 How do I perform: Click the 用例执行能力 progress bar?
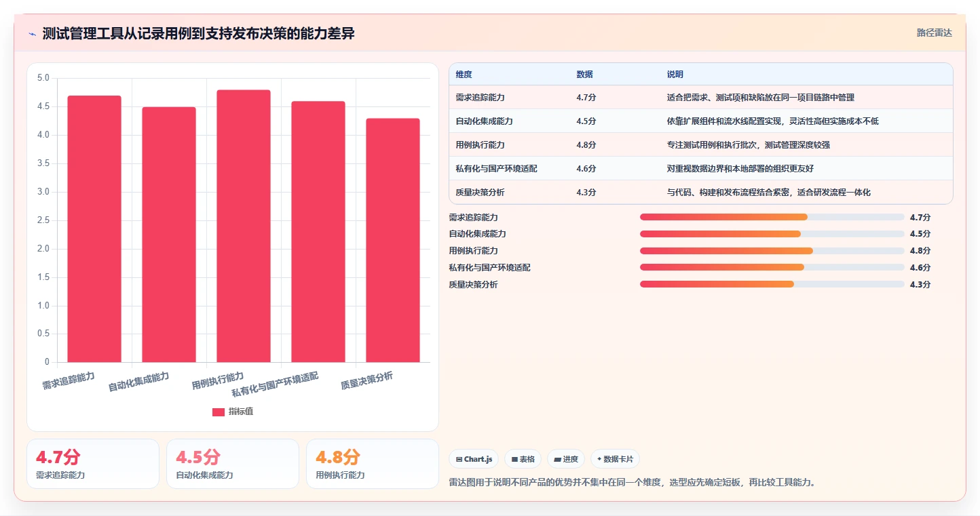point(772,251)
